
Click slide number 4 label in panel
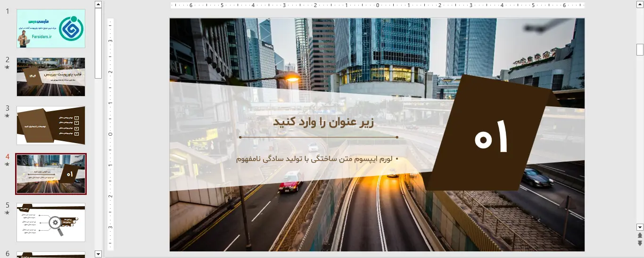click(x=7, y=157)
